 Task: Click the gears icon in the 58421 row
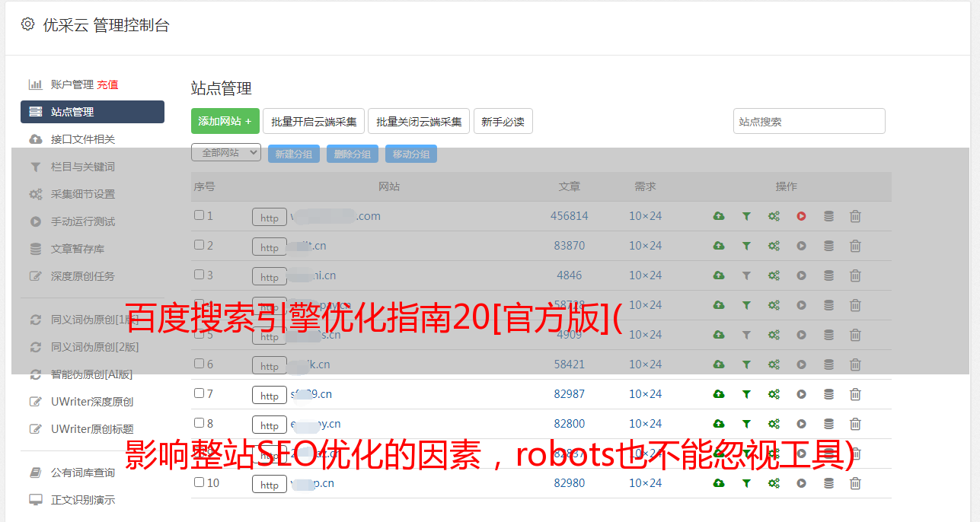[774, 364]
